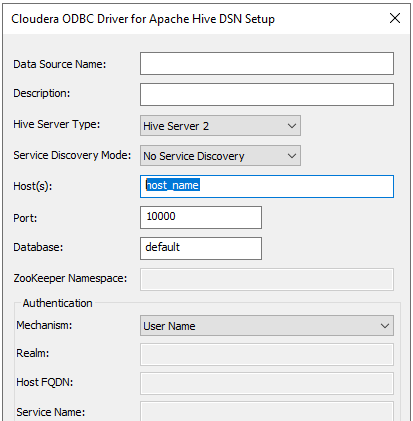Click the 'Authentication' group heading

(57, 303)
